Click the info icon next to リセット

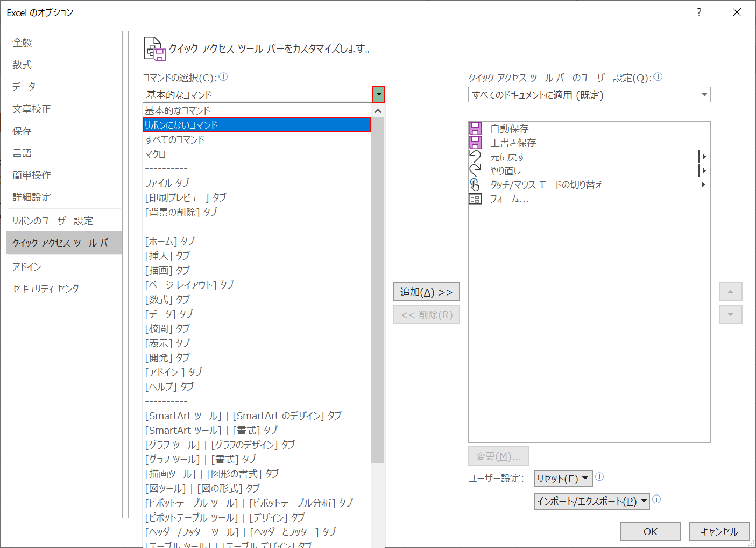coord(599,477)
